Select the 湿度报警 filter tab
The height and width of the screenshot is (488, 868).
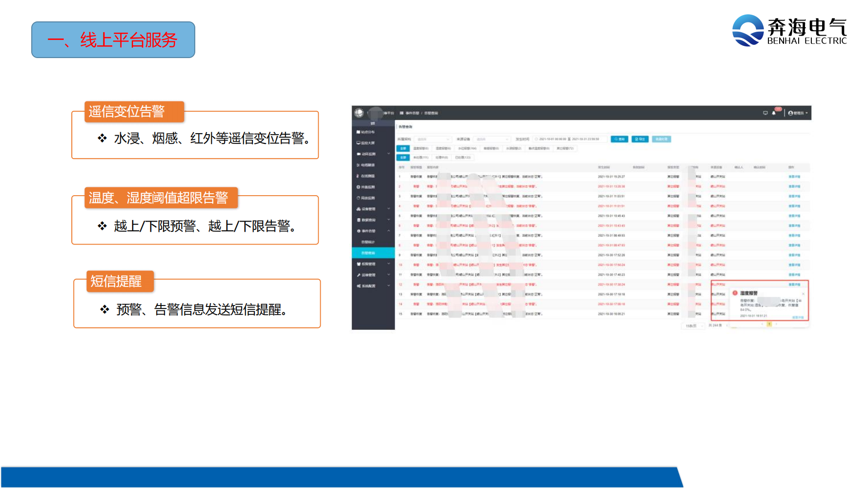click(443, 148)
